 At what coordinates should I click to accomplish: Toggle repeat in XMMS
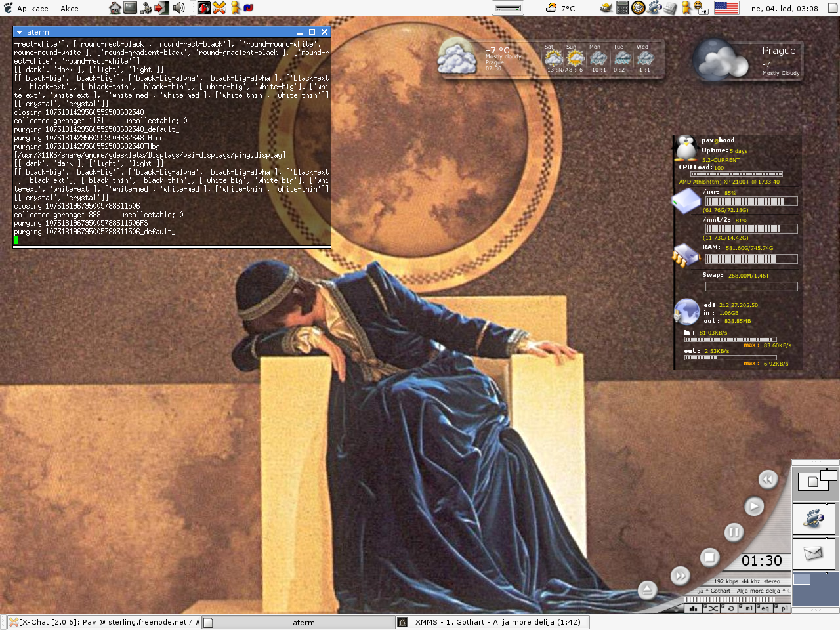pos(730,608)
